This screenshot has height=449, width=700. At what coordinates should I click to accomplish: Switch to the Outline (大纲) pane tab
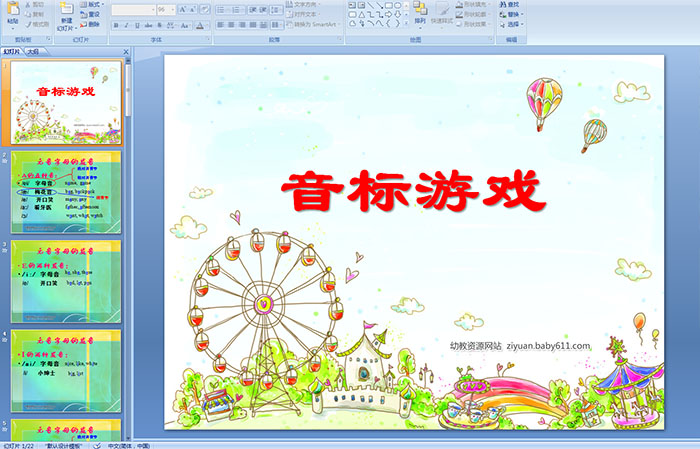click(x=33, y=52)
